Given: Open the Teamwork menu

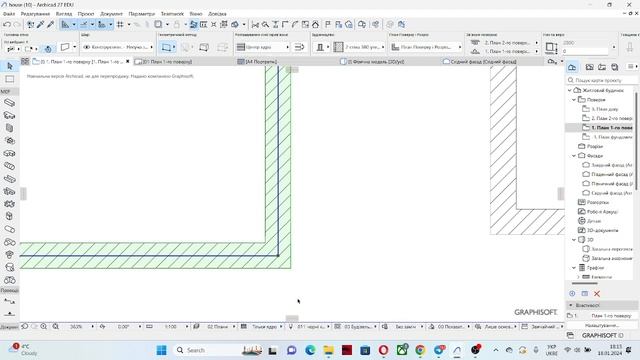Looking at the screenshot, I should (x=172, y=13).
